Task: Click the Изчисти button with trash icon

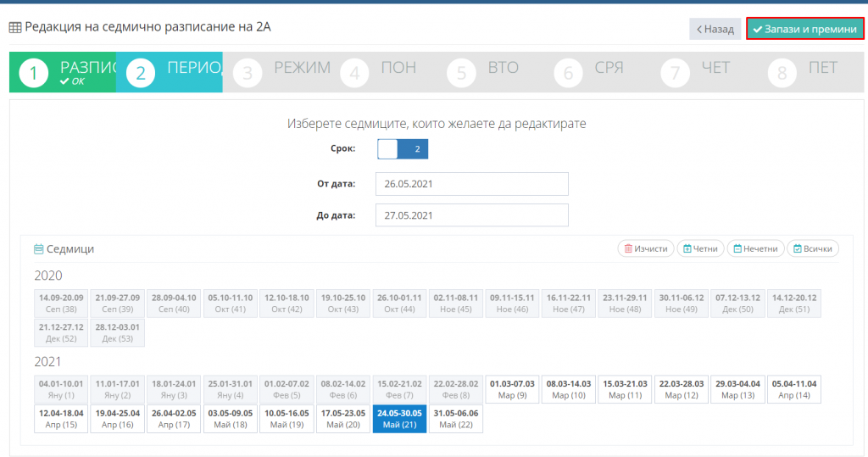Action: click(x=646, y=248)
